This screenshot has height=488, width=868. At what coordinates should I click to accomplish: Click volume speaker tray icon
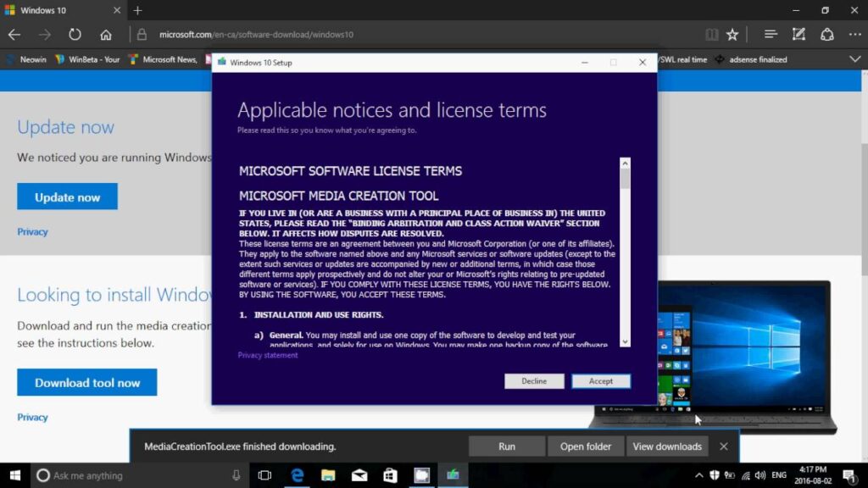coord(760,475)
